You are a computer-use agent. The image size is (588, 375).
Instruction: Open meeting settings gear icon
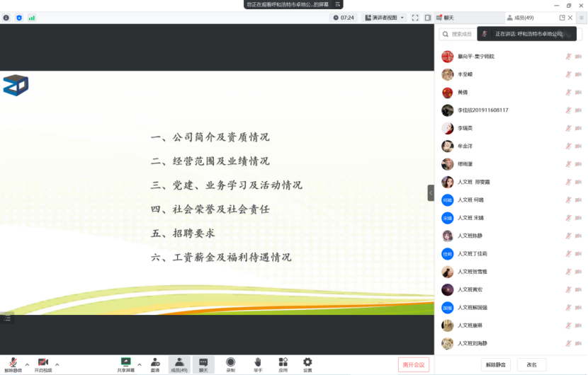click(307, 362)
